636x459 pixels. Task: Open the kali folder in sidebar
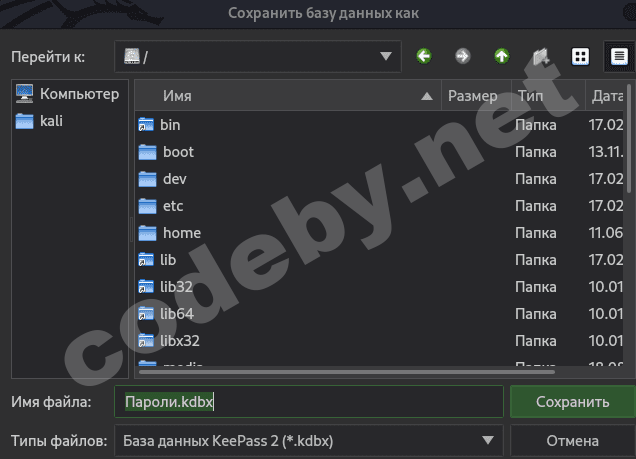pos(51,120)
